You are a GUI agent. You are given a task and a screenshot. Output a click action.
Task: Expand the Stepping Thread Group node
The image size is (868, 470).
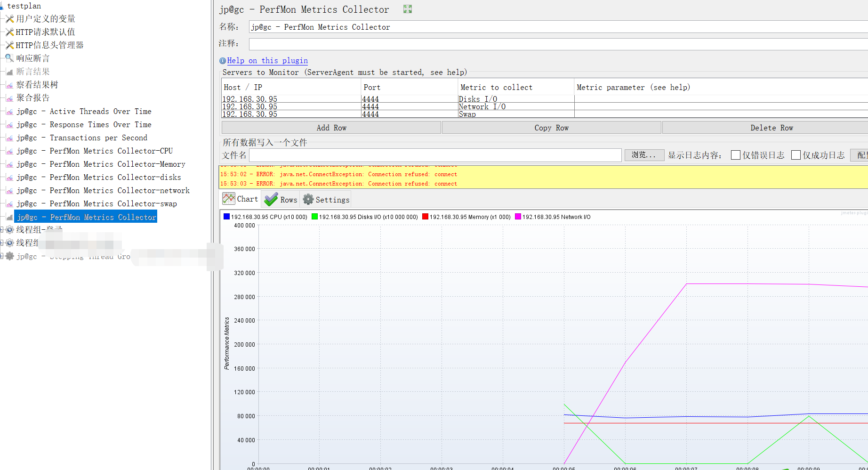click(x=2, y=256)
